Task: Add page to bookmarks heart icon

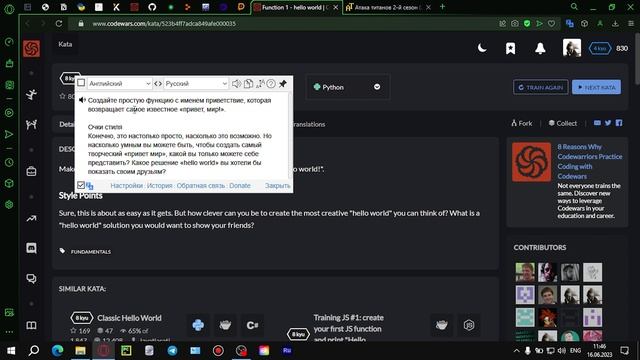Action: point(551,24)
